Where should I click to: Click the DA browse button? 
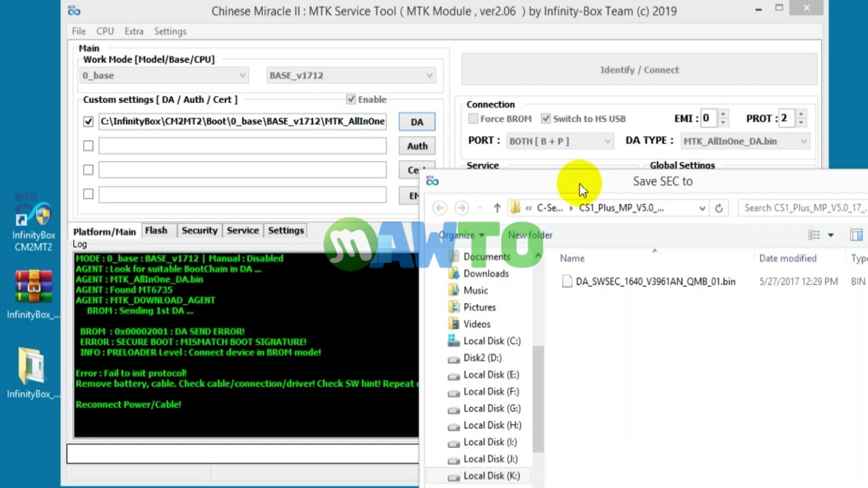coord(416,122)
